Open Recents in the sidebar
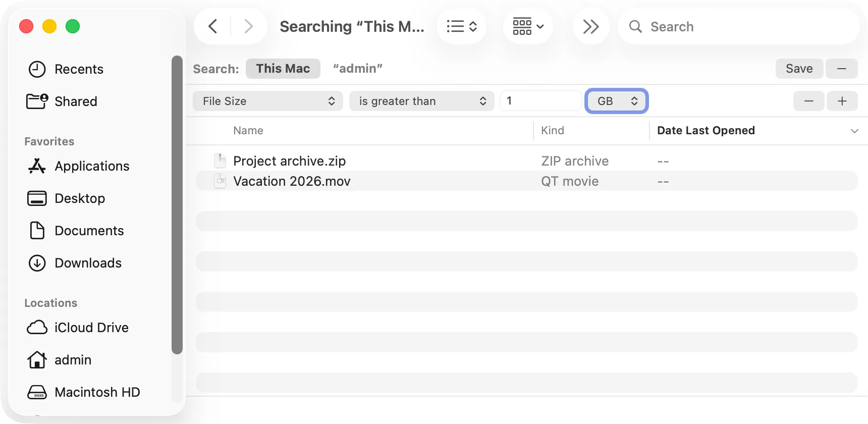The width and height of the screenshot is (868, 424). click(x=79, y=69)
